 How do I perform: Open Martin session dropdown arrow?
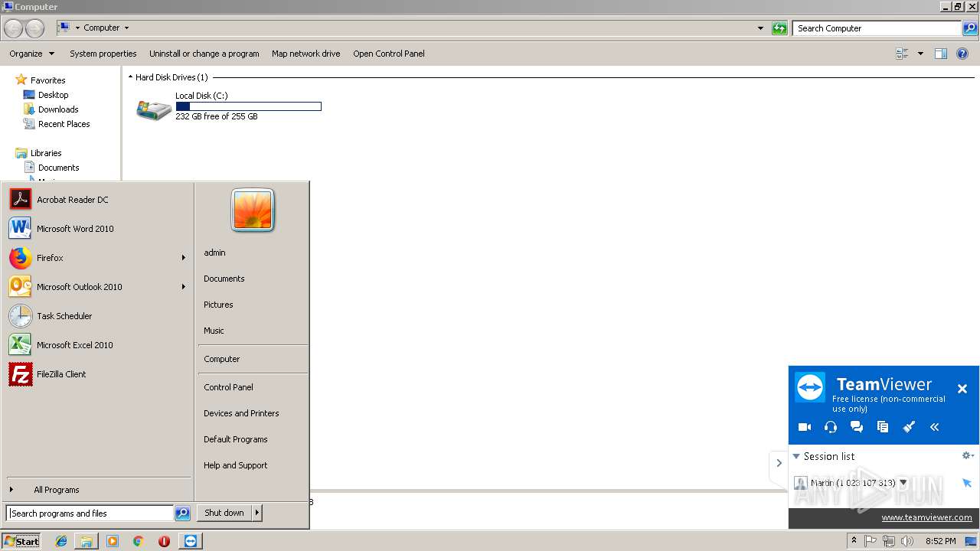903,483
